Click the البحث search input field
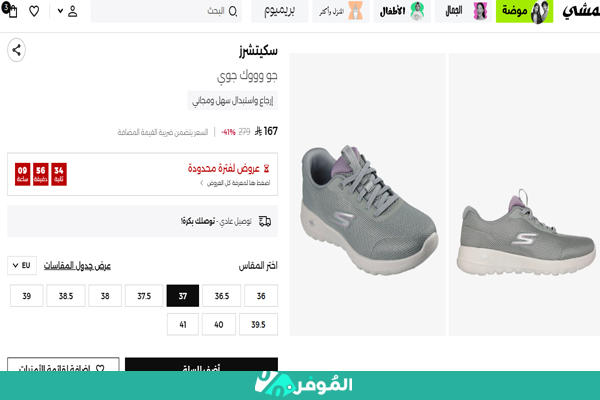 tap(166, 11)
